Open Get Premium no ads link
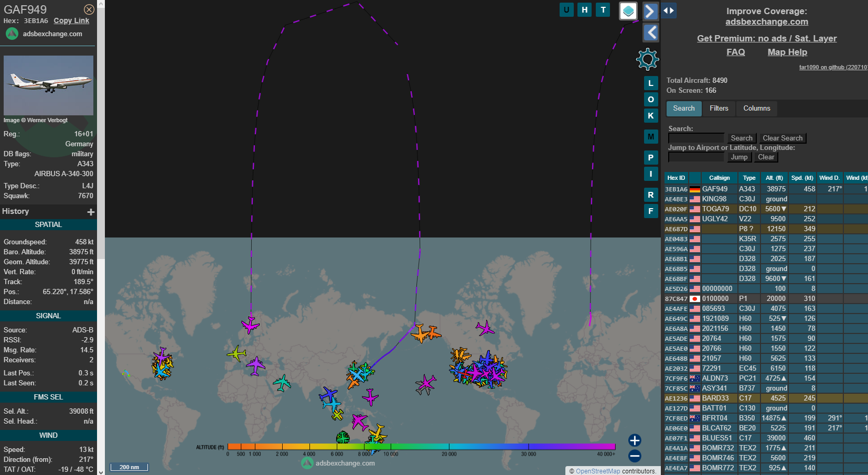 pyautogui.click(x=767, y=38)
